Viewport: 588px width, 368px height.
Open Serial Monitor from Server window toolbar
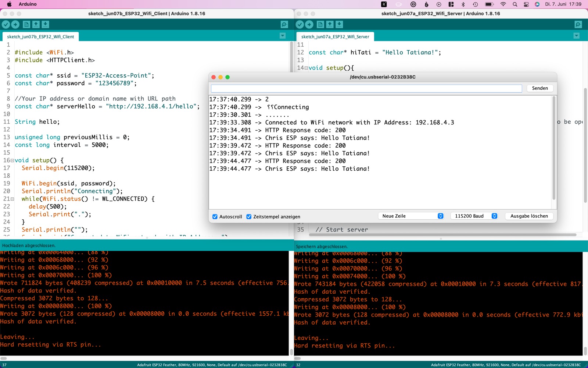(x=578, y=25)
